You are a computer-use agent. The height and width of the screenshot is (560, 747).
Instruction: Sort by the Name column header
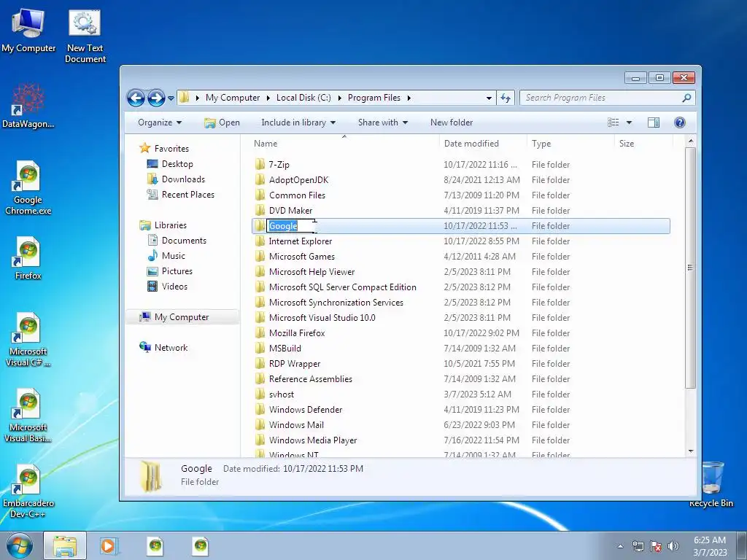(x=266, y=144)
